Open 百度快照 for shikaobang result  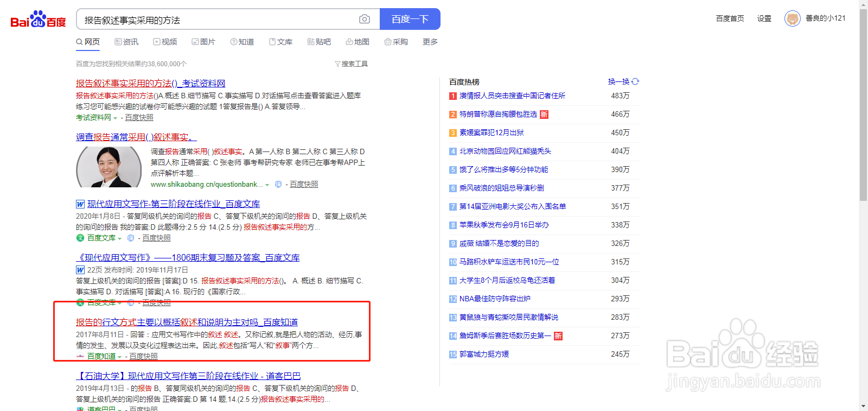(304, 185)
